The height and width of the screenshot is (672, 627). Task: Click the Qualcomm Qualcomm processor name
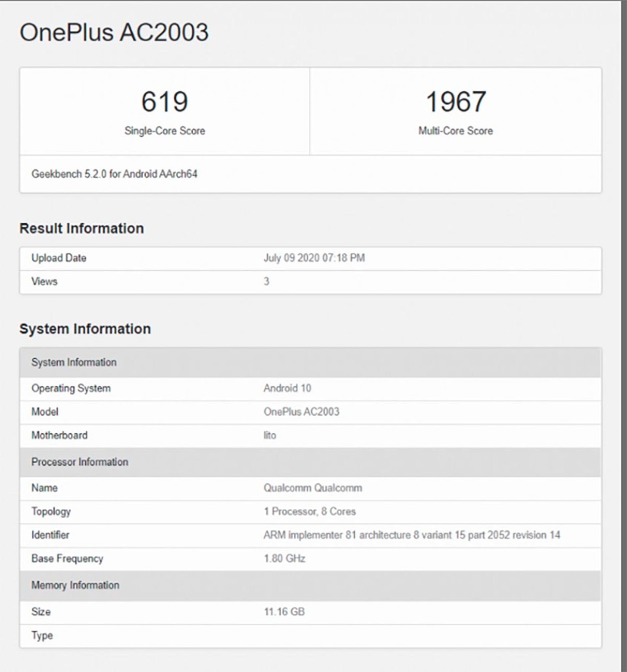pyautogui.click(x=313, y=488)
